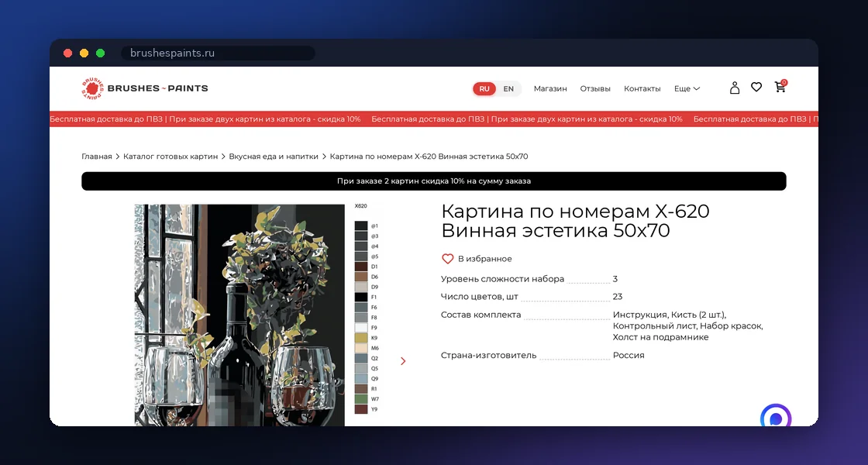Click the product title Картина по номерам X-620
The width and height of the screenshot is (868, 465).
(575, 220)
